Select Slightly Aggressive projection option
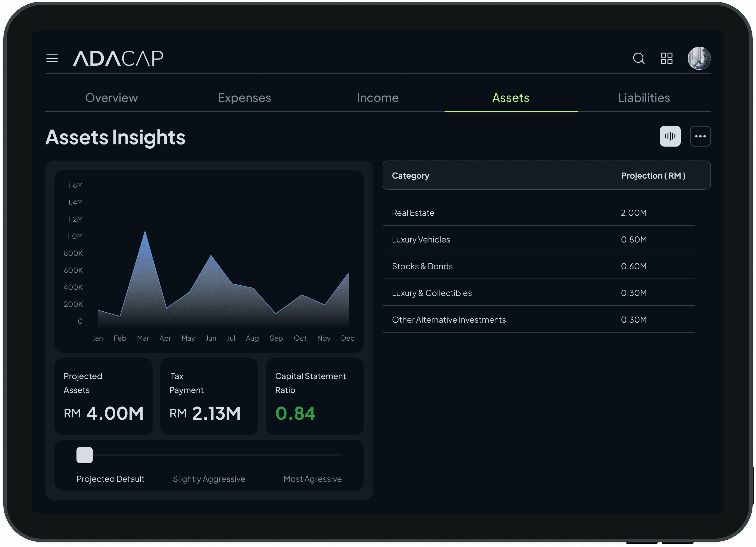The width and height of the screenshot is (756, 547). pos(209,479)
